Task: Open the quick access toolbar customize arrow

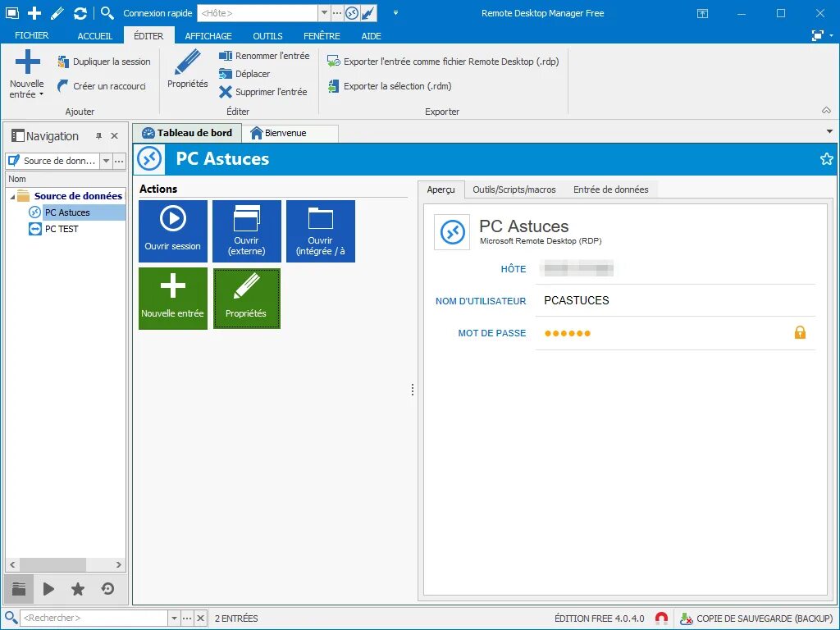Action: click(x=395, y=13)
